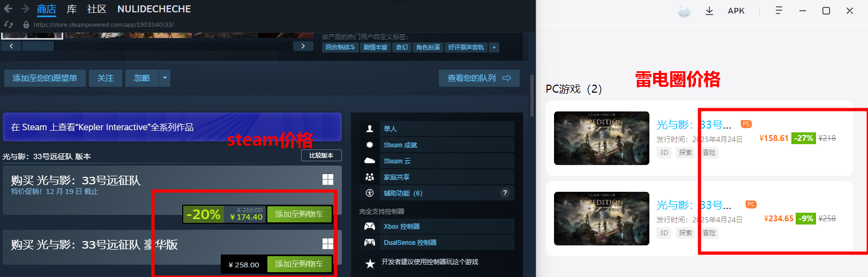Click 查看您的队列 button

point(479,78)
